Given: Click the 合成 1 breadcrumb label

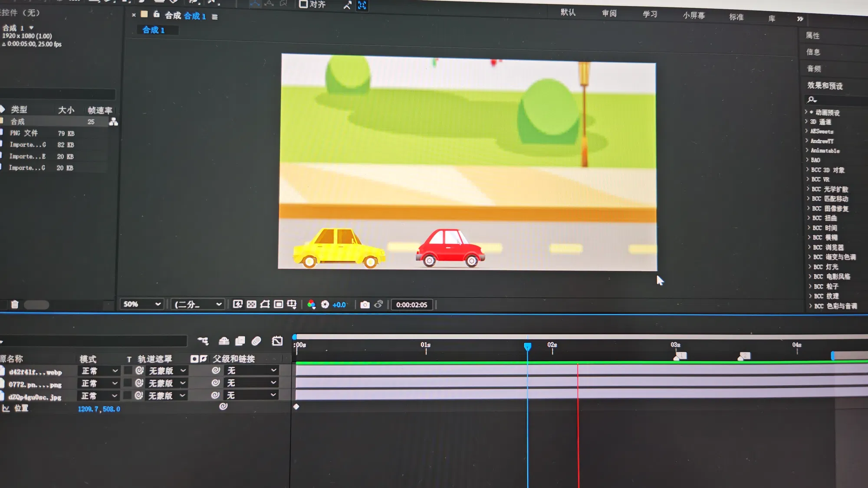Looking at the screenshot, I should click(x=154, y=30).
